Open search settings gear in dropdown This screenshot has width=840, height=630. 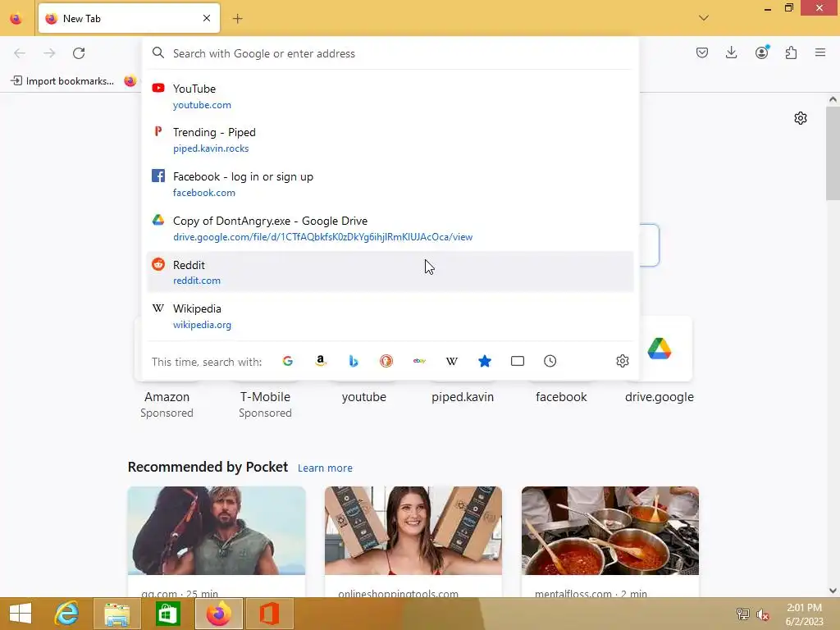[x=622, y=361]
